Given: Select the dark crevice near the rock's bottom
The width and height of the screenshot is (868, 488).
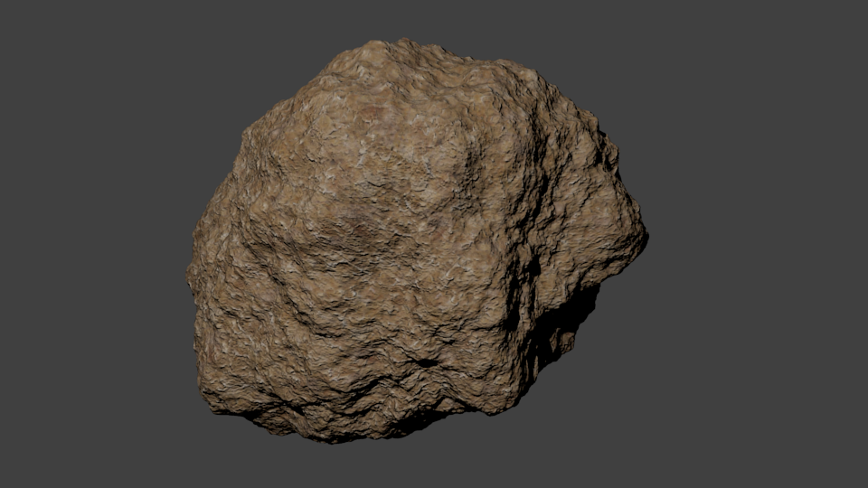Looking at the screenshot, I should (x=424, y=362).
